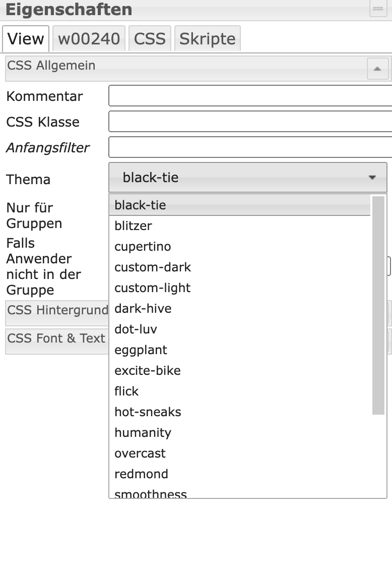Click the theme list scrollbar
The height and width of the screenshot is (563, 392).
tap(378, 305)
